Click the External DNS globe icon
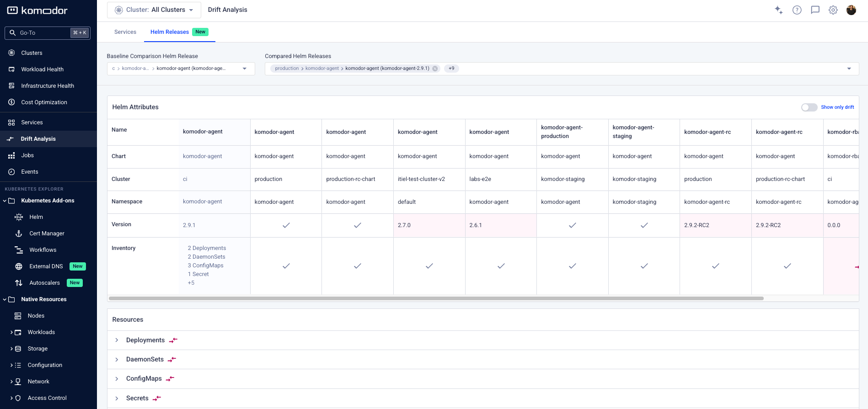The image size is (868, 409). coord(19,266)
